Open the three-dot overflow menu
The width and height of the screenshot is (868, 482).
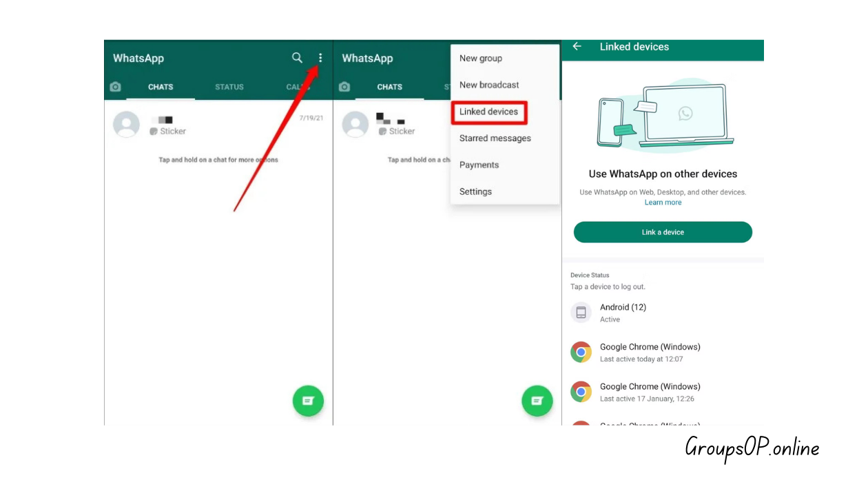coord(320,58)
